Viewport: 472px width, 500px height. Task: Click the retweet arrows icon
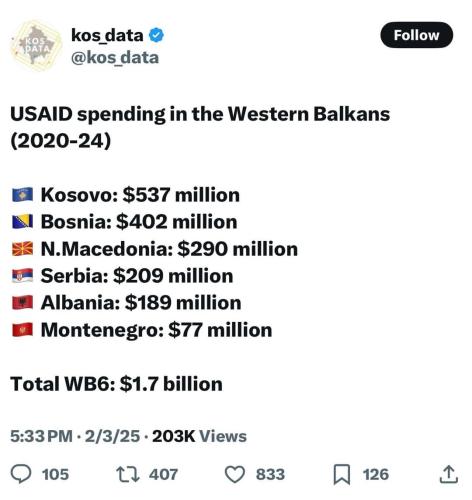[x=128, y=474]
